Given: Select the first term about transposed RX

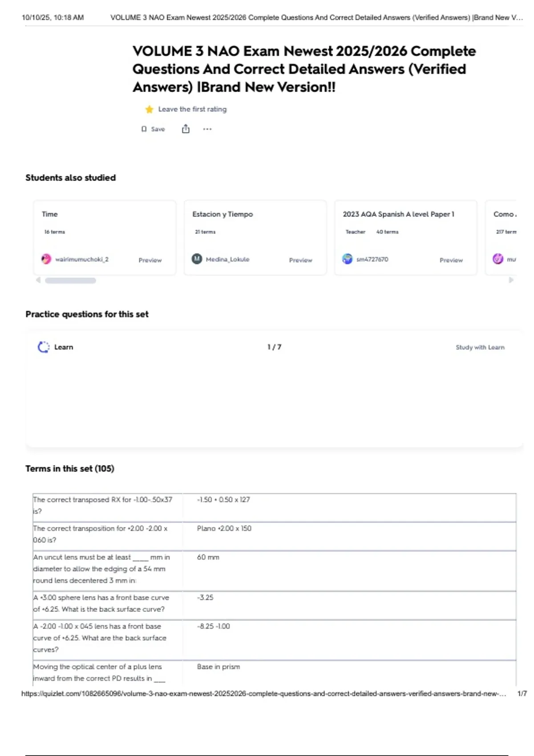Looking at the screenshot, I should coord(102,505).
